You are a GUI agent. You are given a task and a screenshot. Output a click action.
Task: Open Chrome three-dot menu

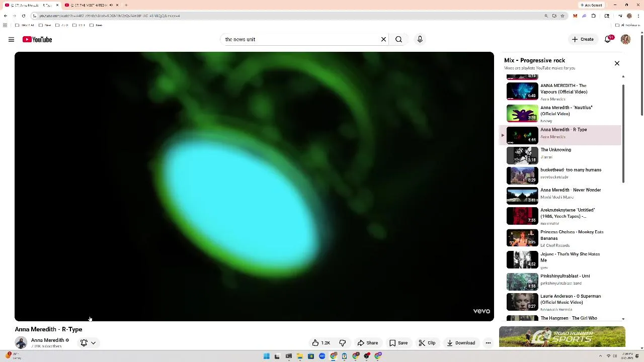tap(639, 16)
